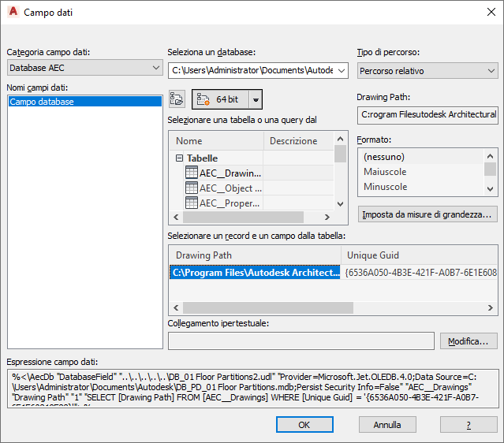
Task: Open the Tipo di percorso dropdown
Action: (x=427, y=71)
